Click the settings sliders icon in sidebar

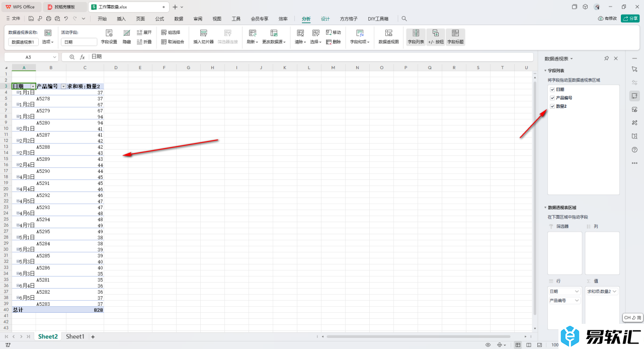click(634, 82)
